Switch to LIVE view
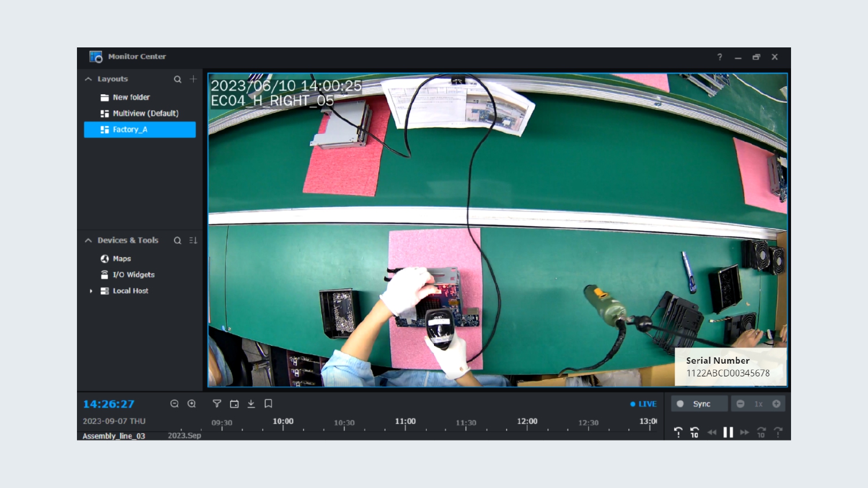868x488 pixels. pyautogui.click(x=643, y=404)
